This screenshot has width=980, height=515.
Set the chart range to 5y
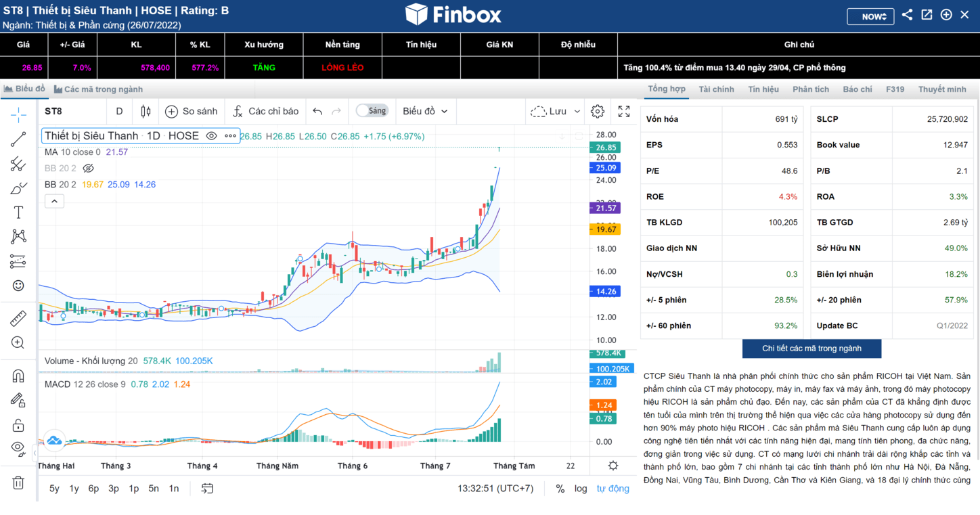[x=54, y=489]
